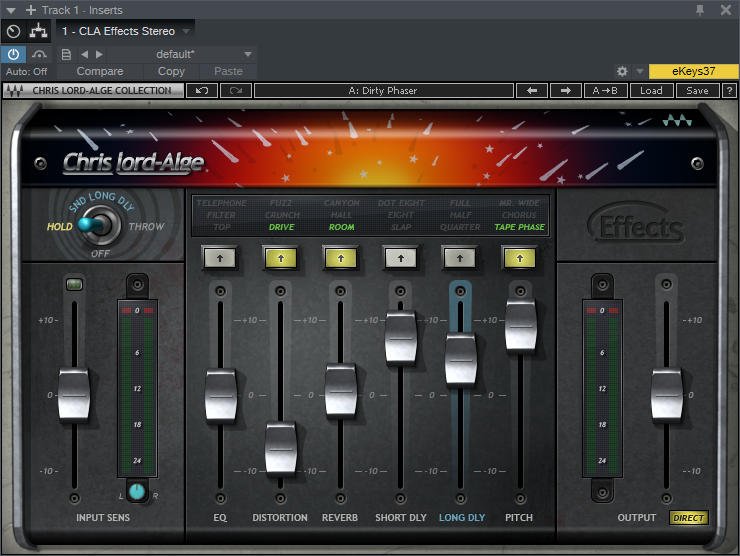Click the Waves redo arrow
The width and height of the screenshot is (740, 556).
236,90
